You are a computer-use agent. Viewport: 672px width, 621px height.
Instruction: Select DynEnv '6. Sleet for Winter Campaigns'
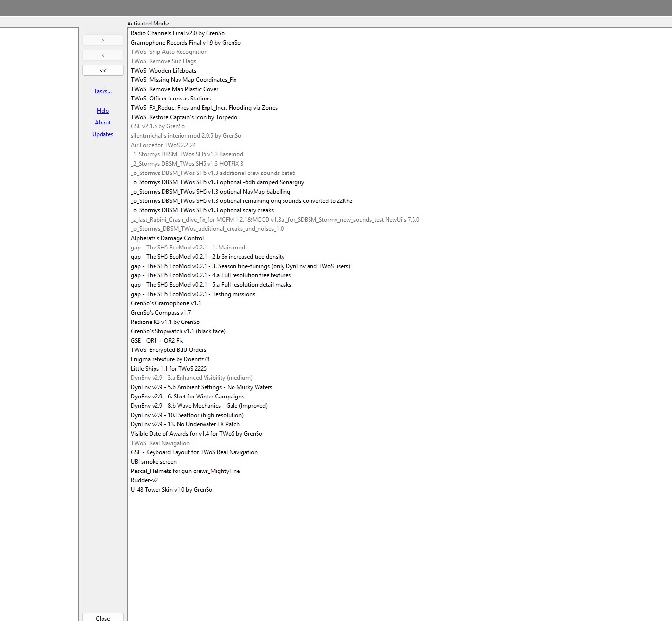click(x=187, y=397)
